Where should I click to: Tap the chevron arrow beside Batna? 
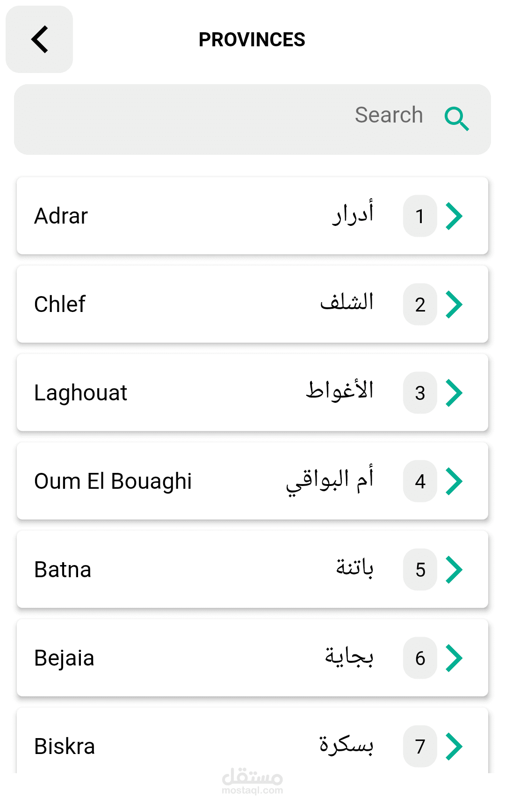pos(454,570)
